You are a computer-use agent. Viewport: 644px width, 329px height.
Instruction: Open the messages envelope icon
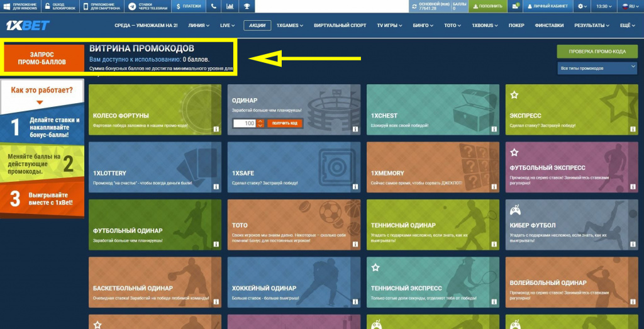515,6
